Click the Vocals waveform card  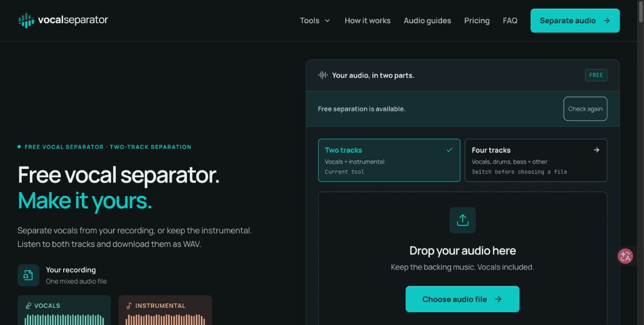(64, 310)
